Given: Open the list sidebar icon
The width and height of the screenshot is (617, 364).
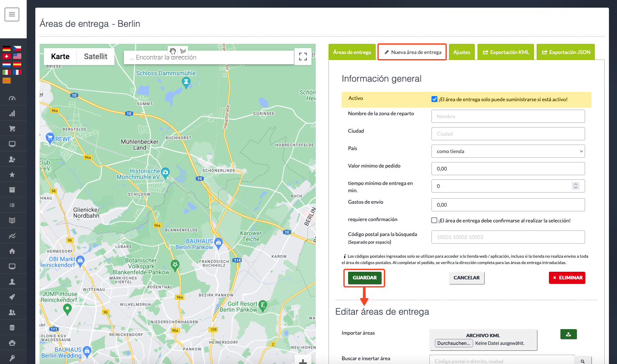Looking at the screenshot, I should pyautogui.click(x=12, y=205).
